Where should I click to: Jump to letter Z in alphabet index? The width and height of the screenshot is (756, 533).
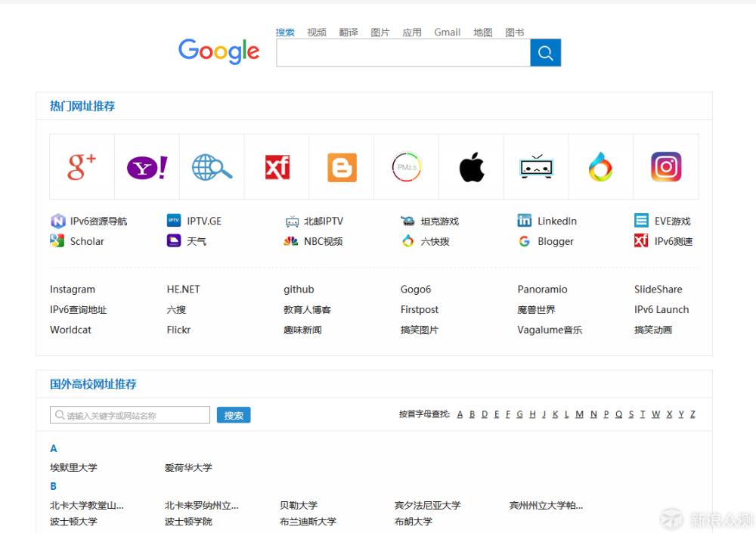pyautogui.click(x=692, y=414)
